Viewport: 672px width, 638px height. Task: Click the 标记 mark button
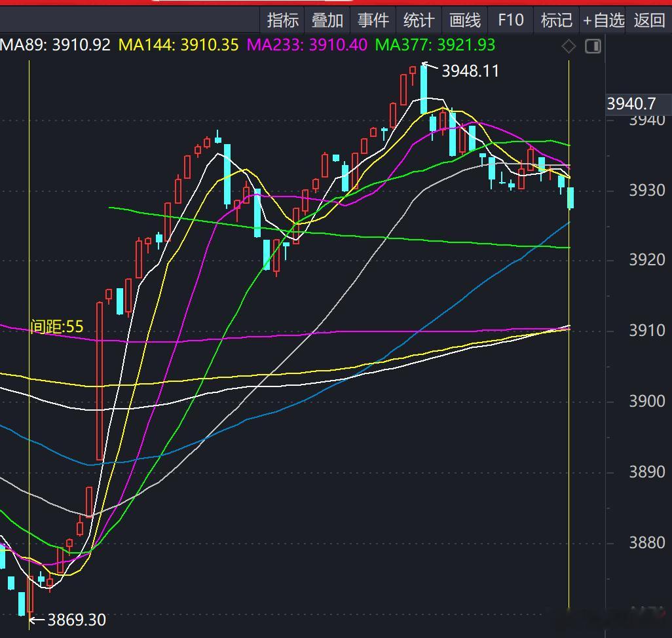point(556,20)
